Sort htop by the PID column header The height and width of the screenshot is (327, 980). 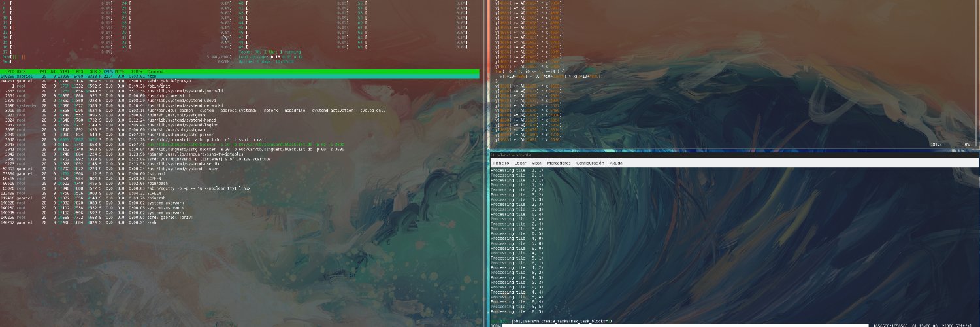[x=10, y=71]
